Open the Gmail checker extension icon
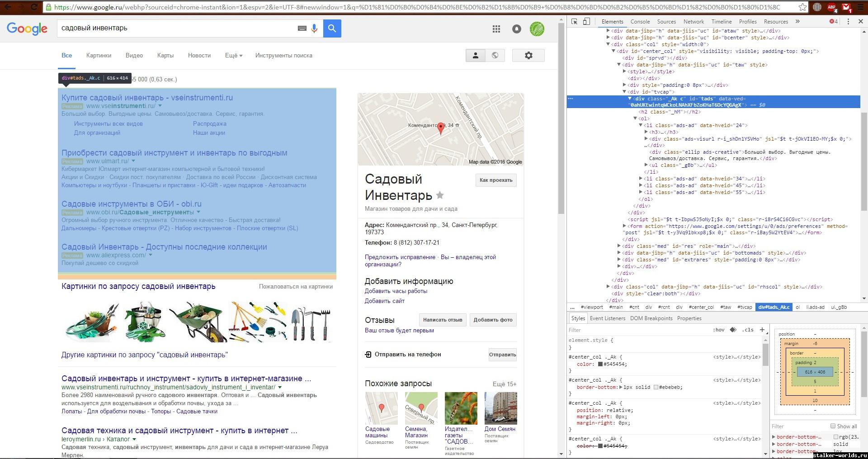The width and height of the screenshot is (868, 459). point(847,7)
